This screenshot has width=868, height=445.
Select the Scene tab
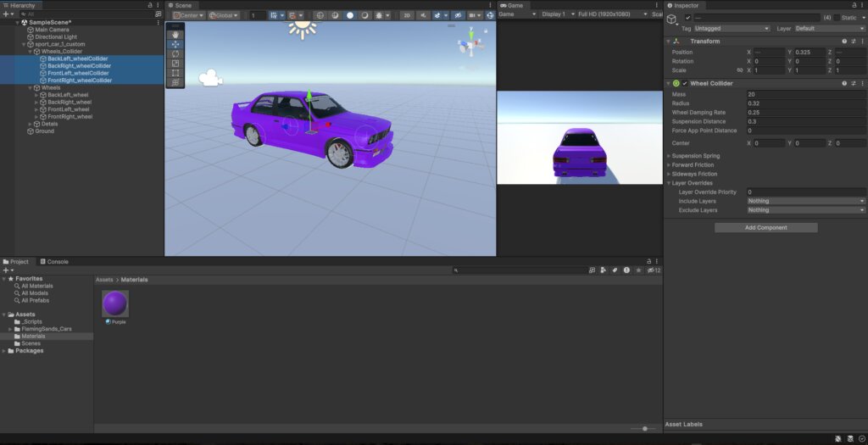pyautogui.click(x=180, y=5)
